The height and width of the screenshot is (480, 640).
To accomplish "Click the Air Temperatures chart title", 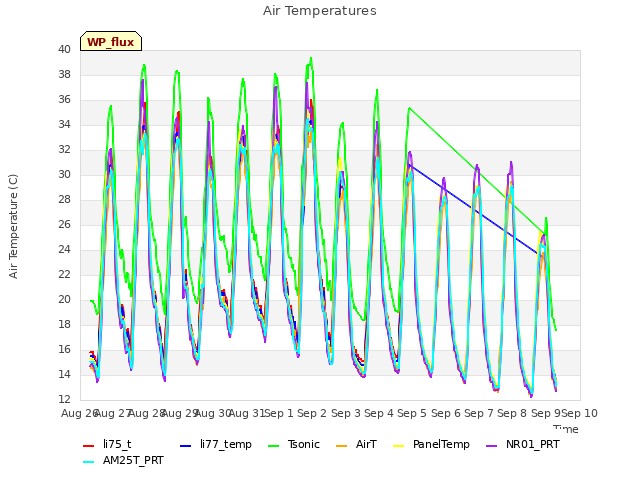I will point(320,11).
